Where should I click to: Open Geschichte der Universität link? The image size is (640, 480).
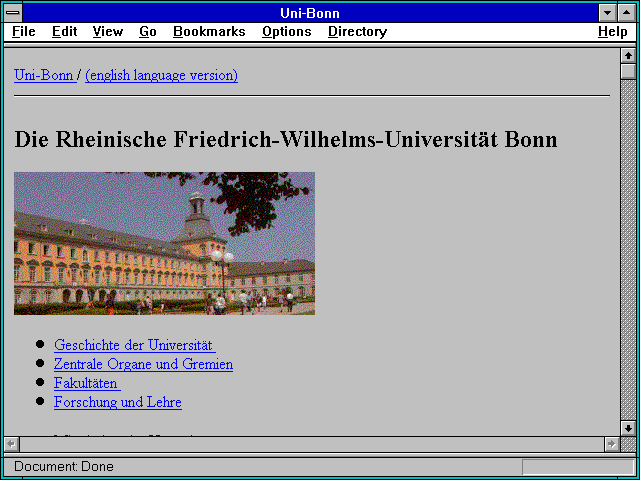click(133, 345)
